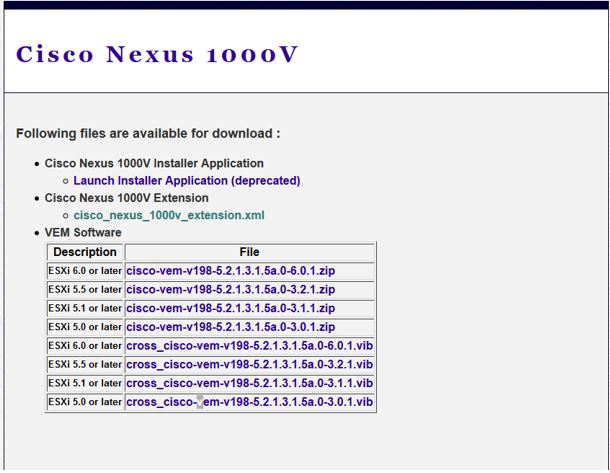Download cisco-vem-v198-5.2.1.3.1.5a.0-6.0.1.zip
The height and width of the screenshot is (473, 610).
tap(231, 271)
